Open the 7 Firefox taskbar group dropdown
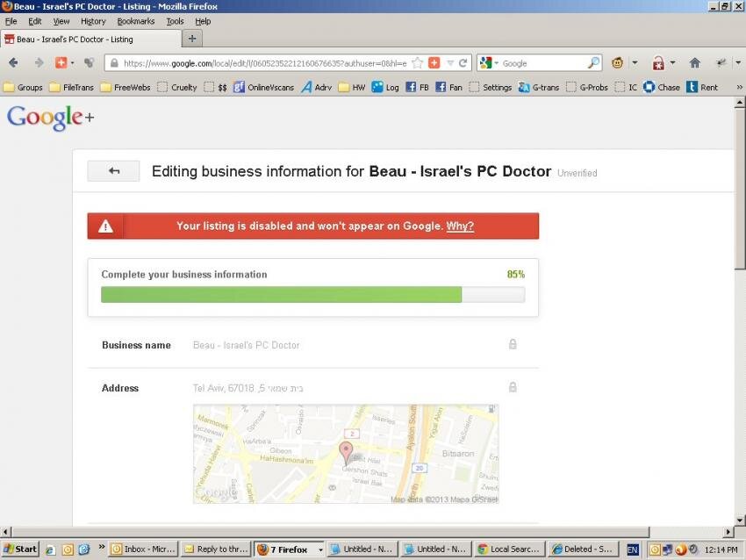Viewport: 746px width, 560px height. point(320,549)
